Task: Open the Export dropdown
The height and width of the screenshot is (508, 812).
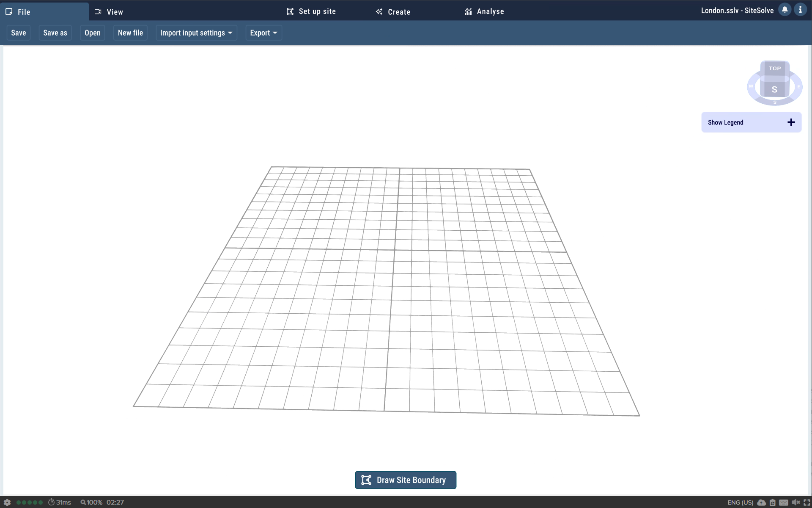Action: (x=263, y=33)
